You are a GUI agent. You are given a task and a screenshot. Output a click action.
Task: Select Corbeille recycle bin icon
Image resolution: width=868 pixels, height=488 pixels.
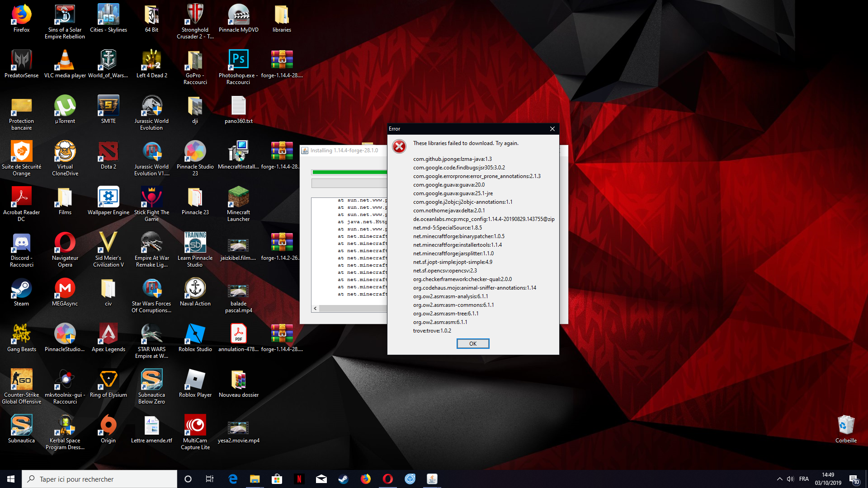pyautogui.click(x=846, y=430)
